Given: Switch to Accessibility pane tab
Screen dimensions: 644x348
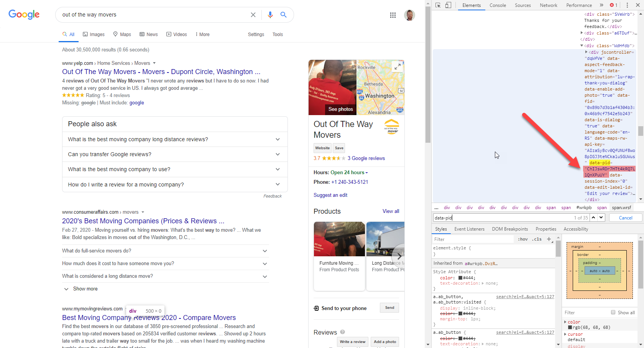Looking at the screenshot, I should (576, 229).
